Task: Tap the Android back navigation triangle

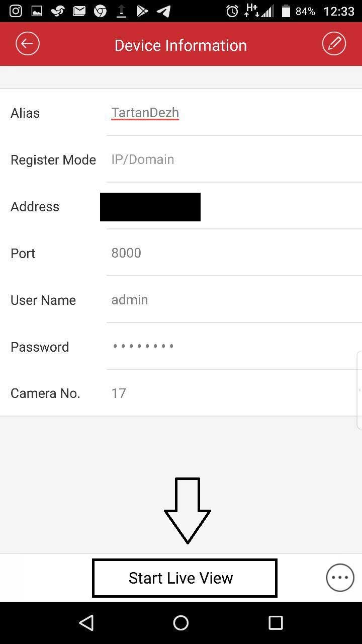Action: click(86, 623)
